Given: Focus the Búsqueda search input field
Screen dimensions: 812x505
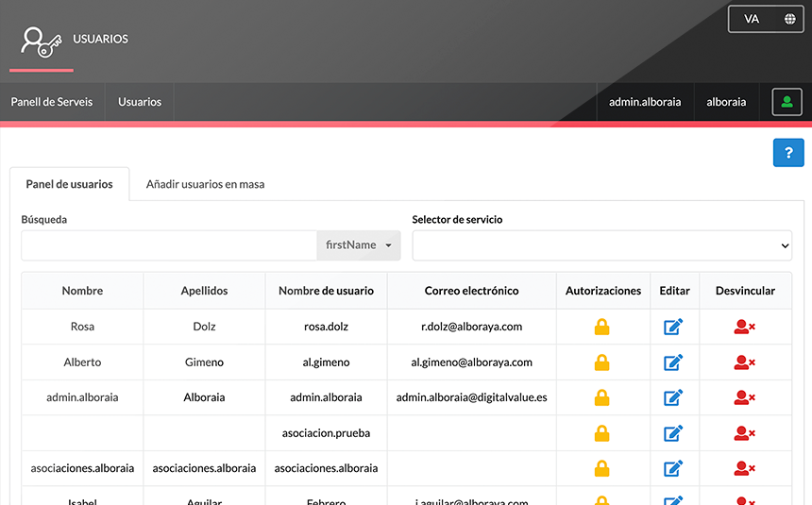Looking at the screenshot, I should pyautogui.click(x=168, y=245).
